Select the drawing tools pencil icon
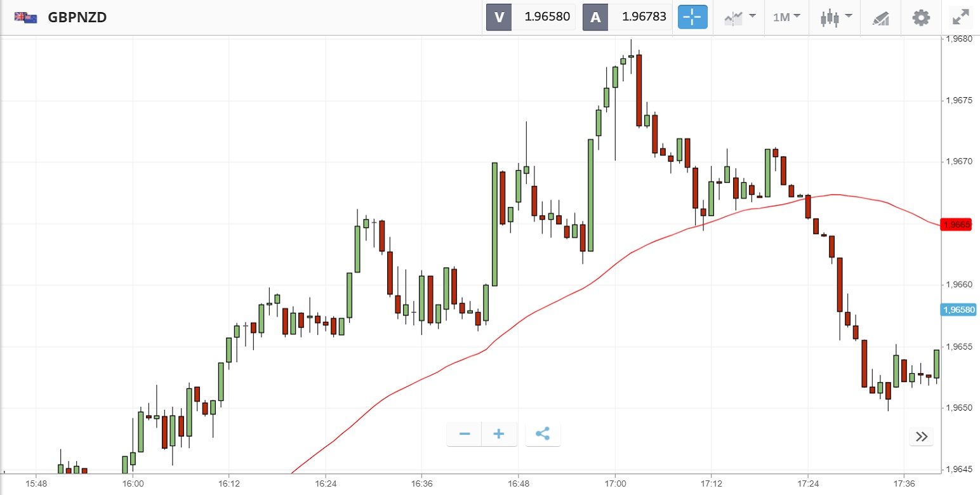Screen dimensions: 980x495 (x=881, y=18)
